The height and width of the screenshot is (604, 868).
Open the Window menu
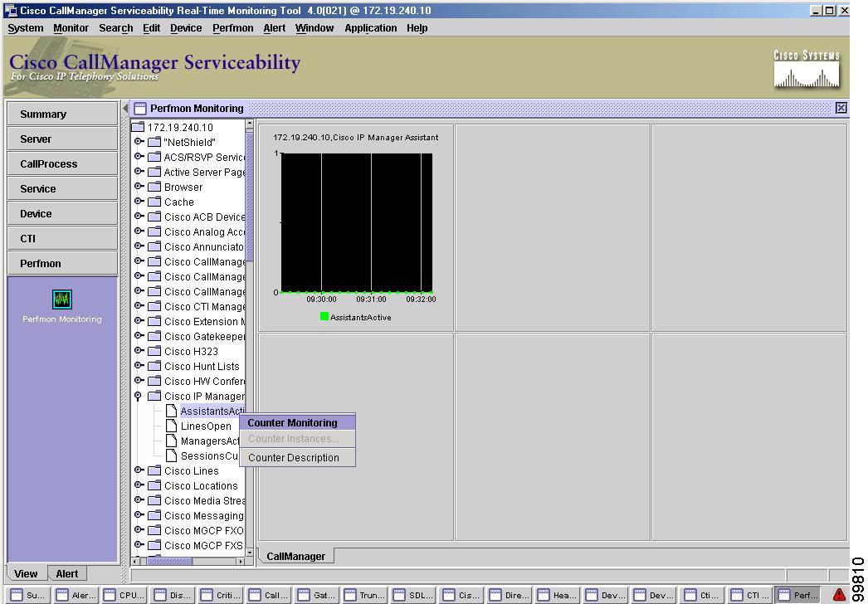[315, 28]
